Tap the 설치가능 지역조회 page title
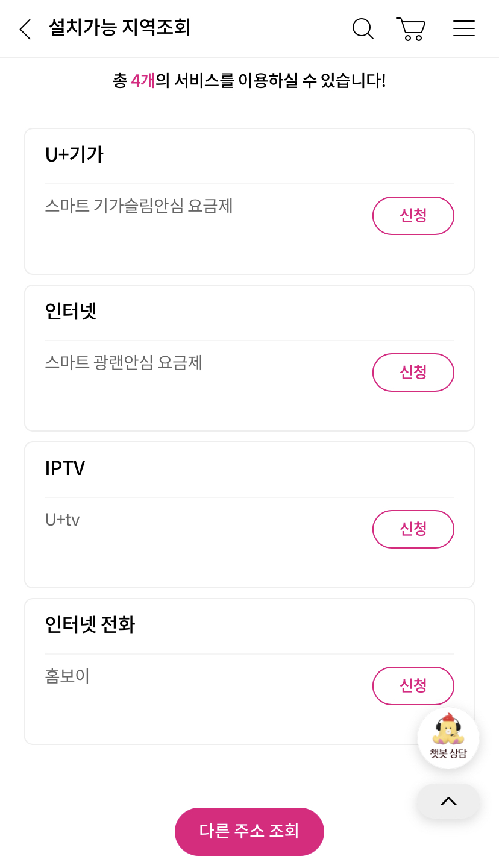The width and height of the screenshot is (499, 868). [119, 28]
